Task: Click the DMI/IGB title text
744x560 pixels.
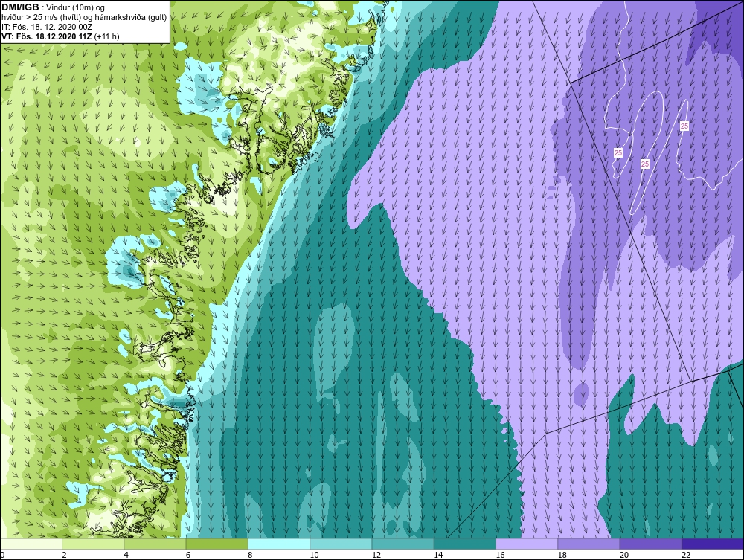Action: point(20,7)
